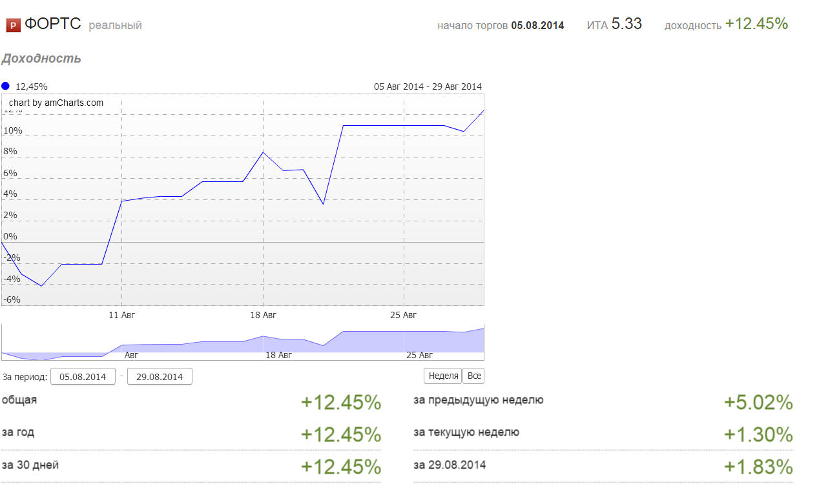Image resolution: width=819 pixels, height=504 pixels.
Task: Click the date range label above chart
Action: 428,86
